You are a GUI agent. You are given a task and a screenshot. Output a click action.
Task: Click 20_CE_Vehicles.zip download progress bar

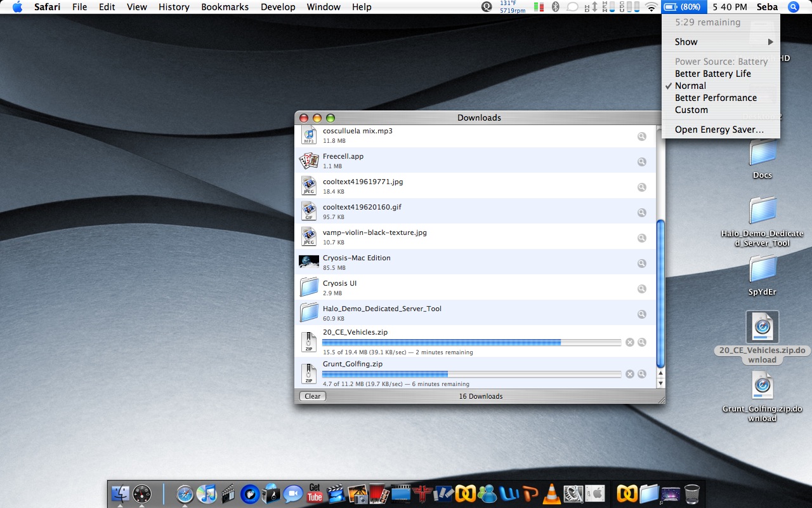[471, 342]
